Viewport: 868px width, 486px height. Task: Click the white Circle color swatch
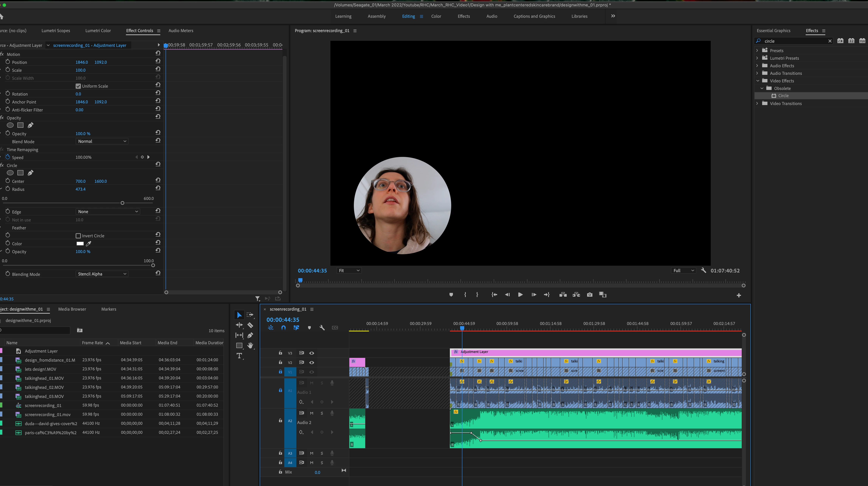pyautogui.click(x=80, y=244)
